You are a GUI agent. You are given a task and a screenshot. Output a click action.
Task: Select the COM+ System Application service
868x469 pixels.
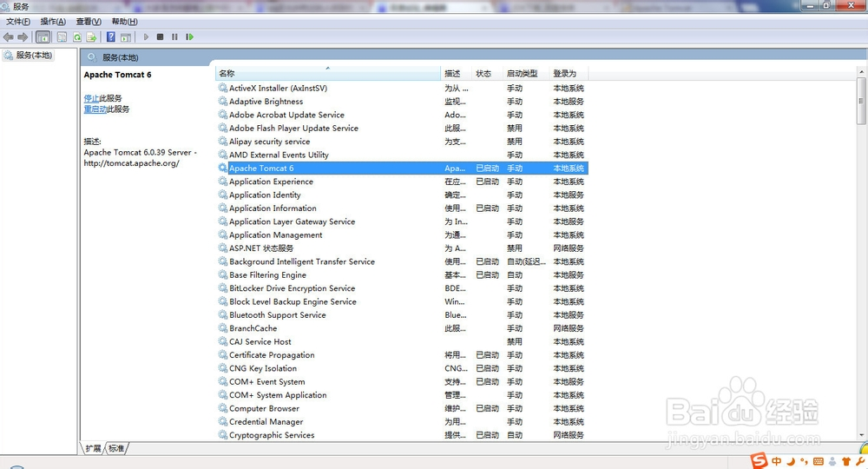[401, 395]
